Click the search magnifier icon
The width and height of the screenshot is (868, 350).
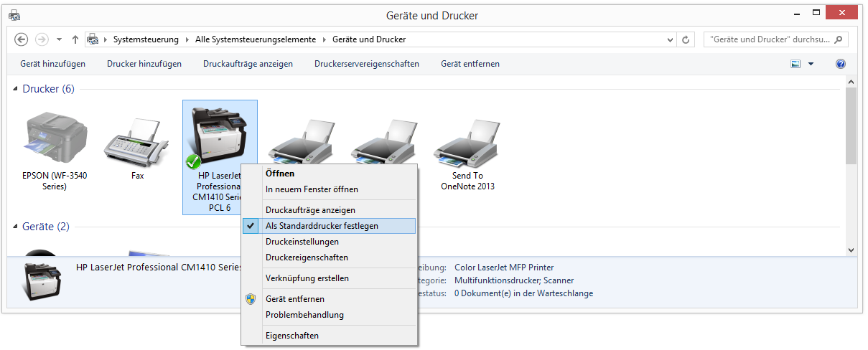point(839,39)
